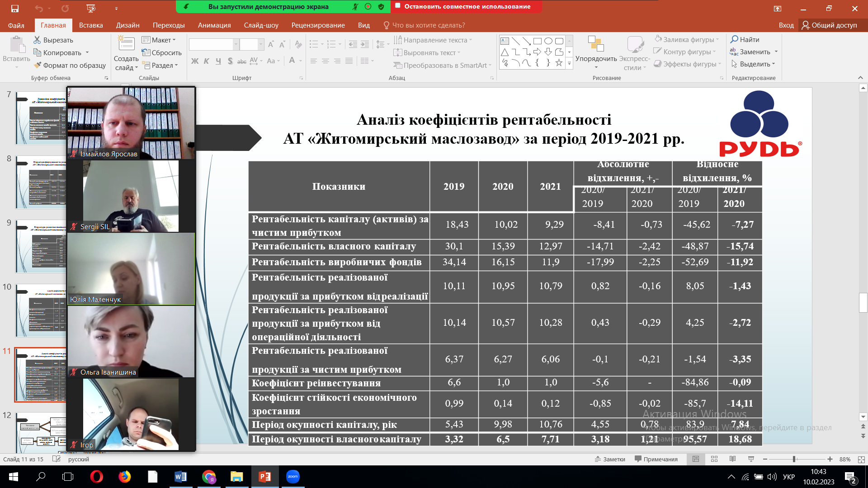Start slideshow from beginning icon in title bar

click(x=91, y=8)
